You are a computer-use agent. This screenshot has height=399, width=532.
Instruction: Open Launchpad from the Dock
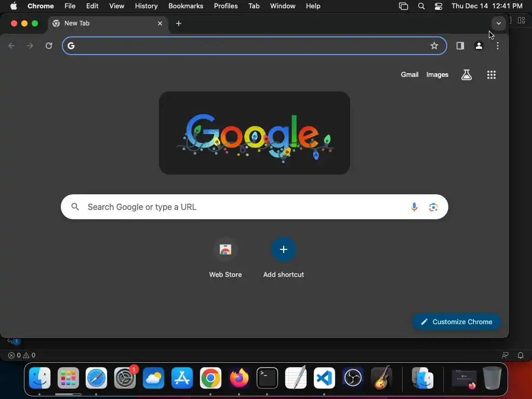68,378
